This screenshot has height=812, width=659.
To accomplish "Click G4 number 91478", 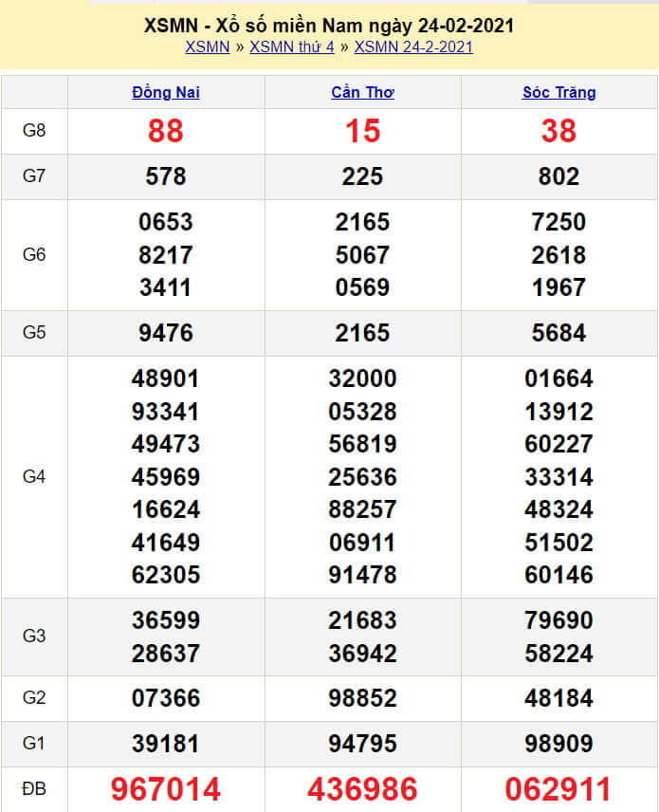I will (x=362, y=575).
